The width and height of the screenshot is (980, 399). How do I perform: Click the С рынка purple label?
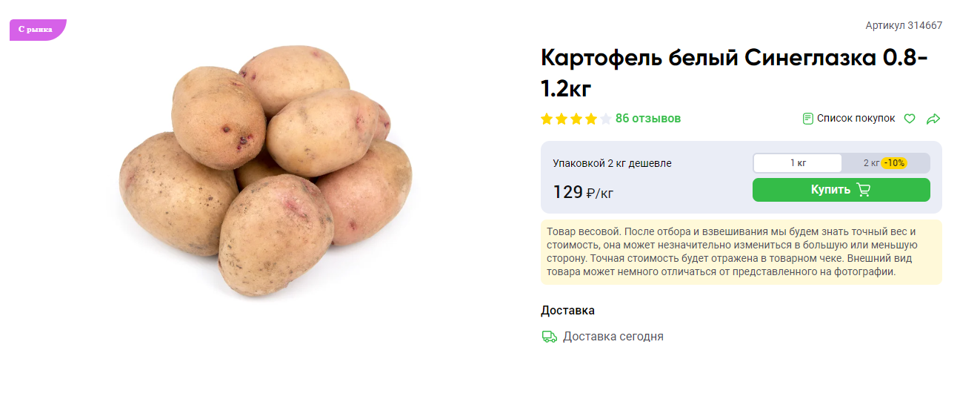38,30
